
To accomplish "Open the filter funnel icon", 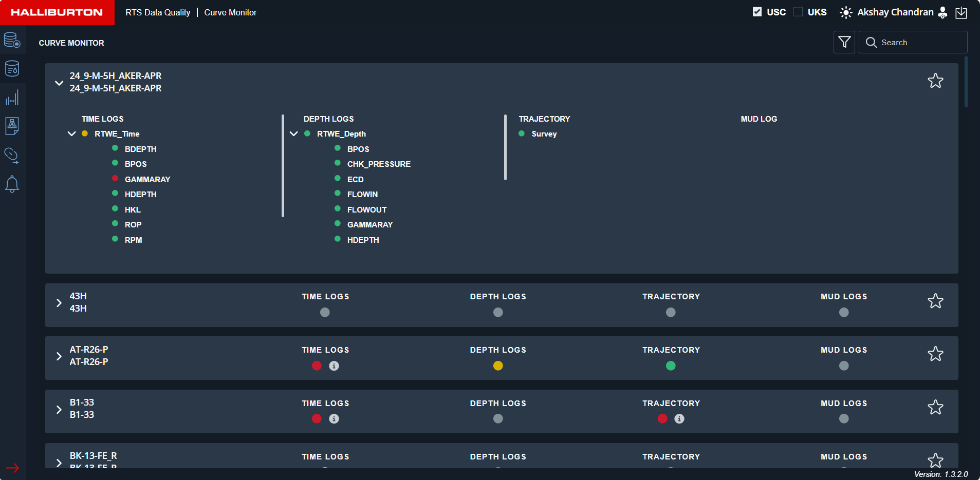I will pos(844,42).
